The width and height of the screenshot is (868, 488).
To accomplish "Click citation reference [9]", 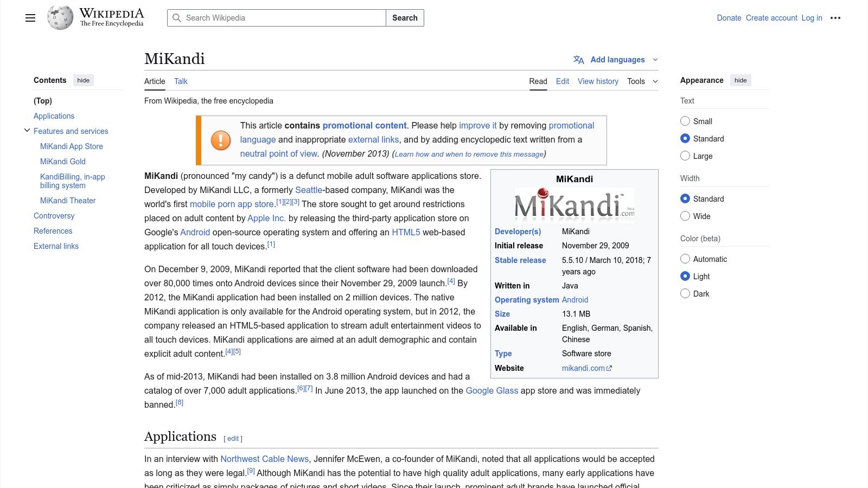I will 251,471.
